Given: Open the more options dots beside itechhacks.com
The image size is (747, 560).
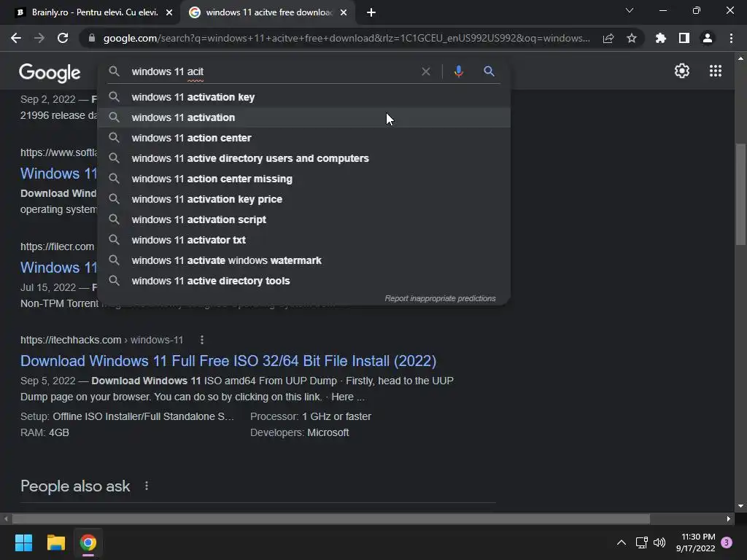Looking at the screenshot, I should [202, 340].
